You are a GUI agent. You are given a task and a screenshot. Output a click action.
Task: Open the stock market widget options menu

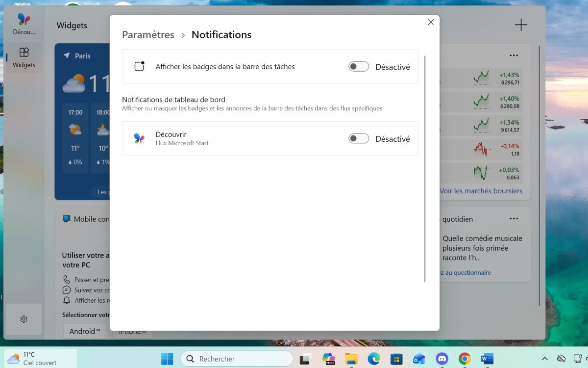tap(514, 55)
